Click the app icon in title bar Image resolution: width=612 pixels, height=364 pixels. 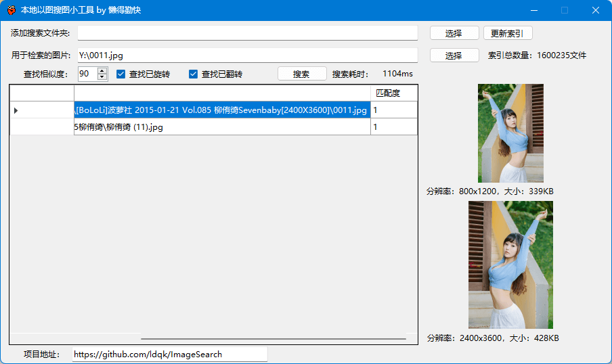pos(12,10)
